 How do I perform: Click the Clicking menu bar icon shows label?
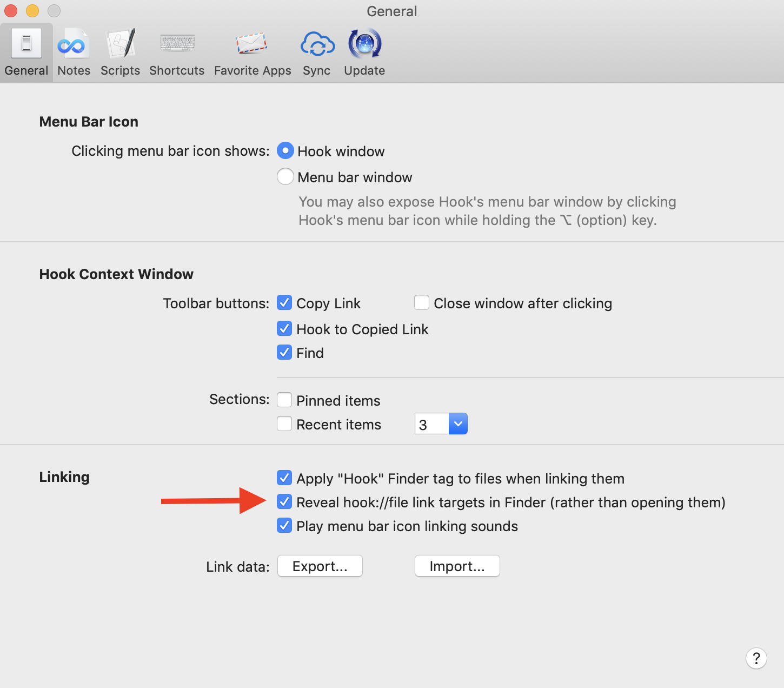170,151
